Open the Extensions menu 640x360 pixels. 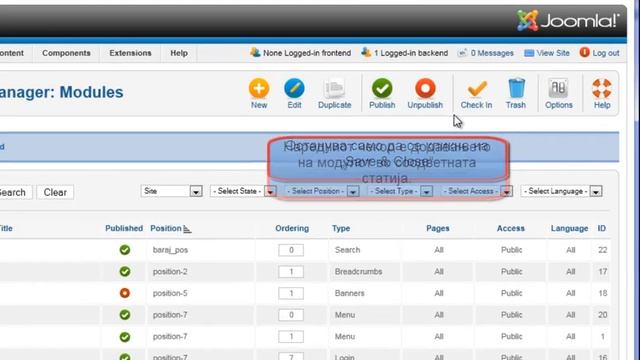[130, 53]
